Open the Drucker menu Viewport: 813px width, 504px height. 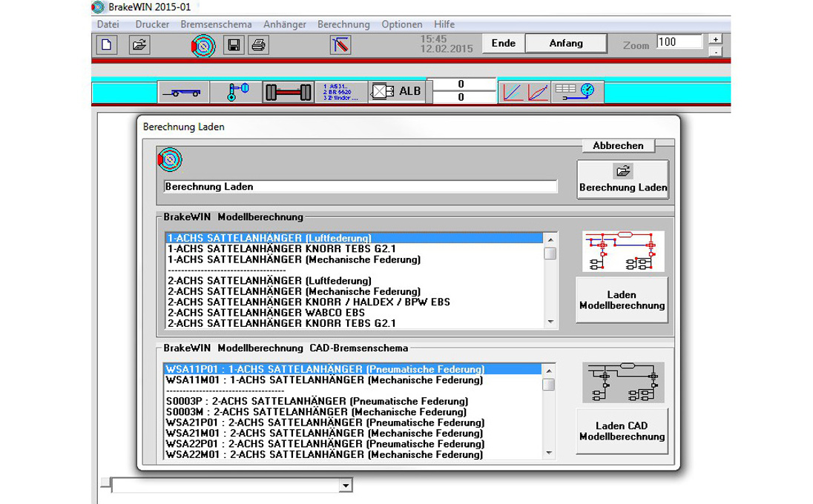(153, 24)
